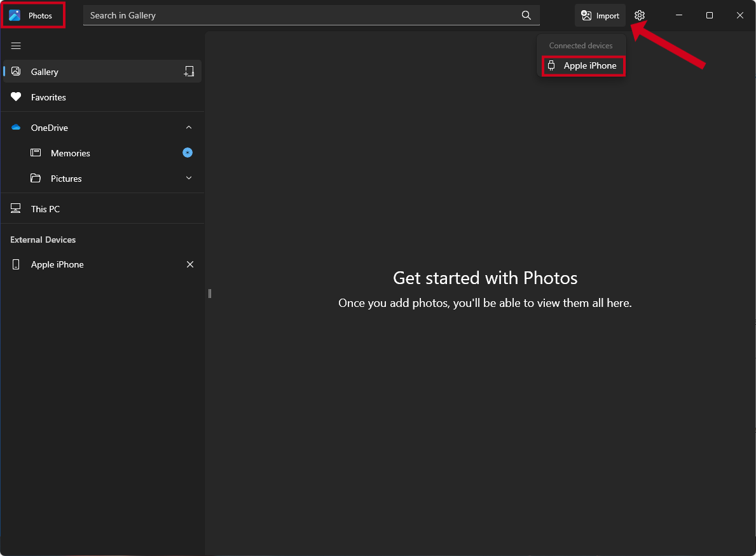Click the Pictures folder icon
This screenshot has height=556, width=756.
pyautogui.click(x=36, y=179)
